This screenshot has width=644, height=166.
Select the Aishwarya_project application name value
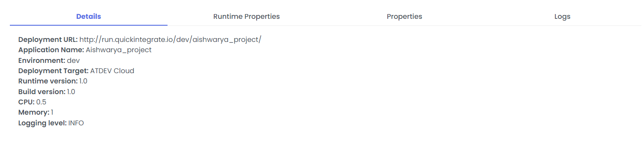tap(119, 50)
